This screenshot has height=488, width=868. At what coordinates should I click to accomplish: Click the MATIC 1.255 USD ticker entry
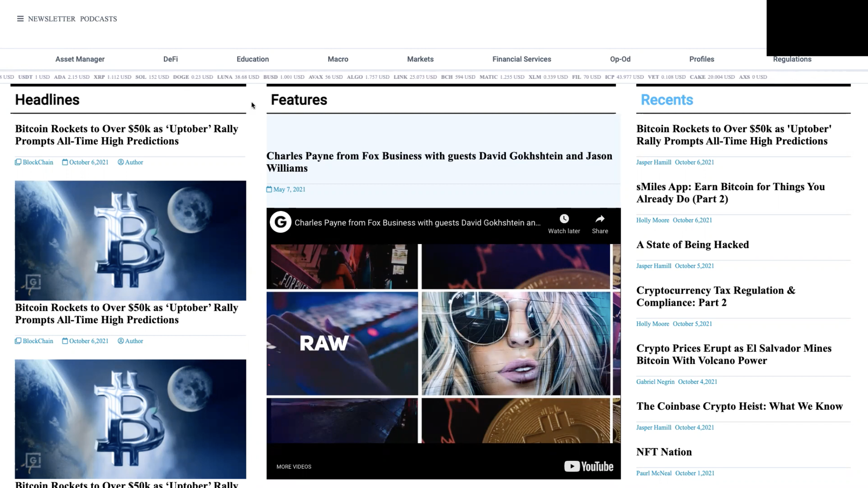(x=502, y=77)
